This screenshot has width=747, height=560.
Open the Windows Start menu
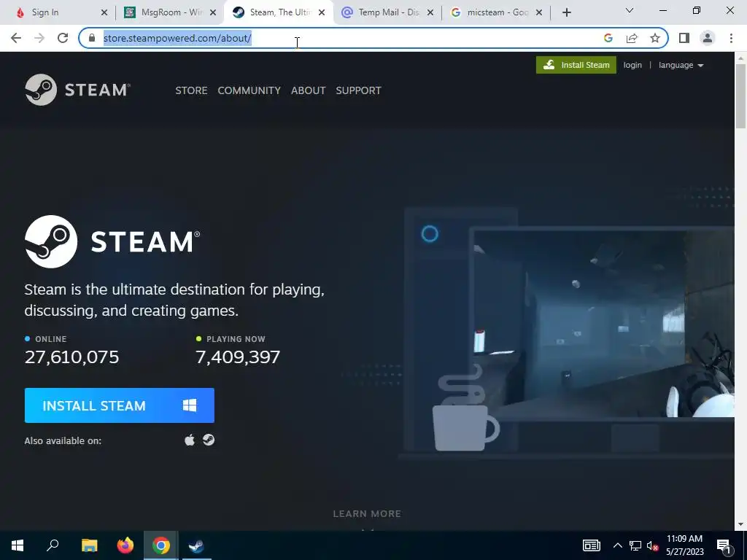click(18, 545)
